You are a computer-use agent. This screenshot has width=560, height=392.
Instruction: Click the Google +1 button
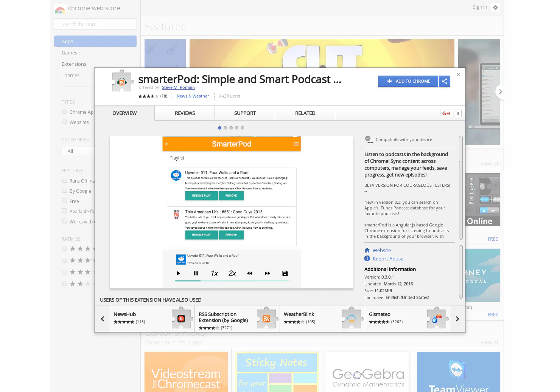446,113
